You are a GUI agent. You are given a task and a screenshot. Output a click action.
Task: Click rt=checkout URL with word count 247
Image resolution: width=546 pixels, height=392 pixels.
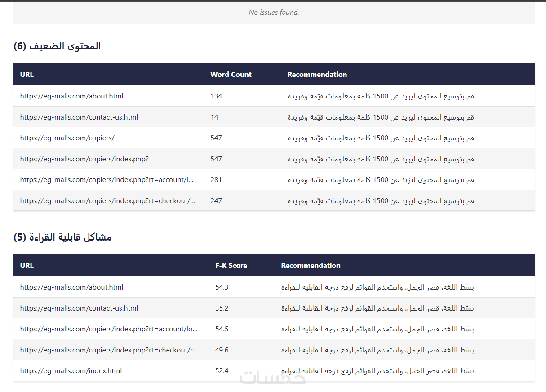click(x=108, y=201)
